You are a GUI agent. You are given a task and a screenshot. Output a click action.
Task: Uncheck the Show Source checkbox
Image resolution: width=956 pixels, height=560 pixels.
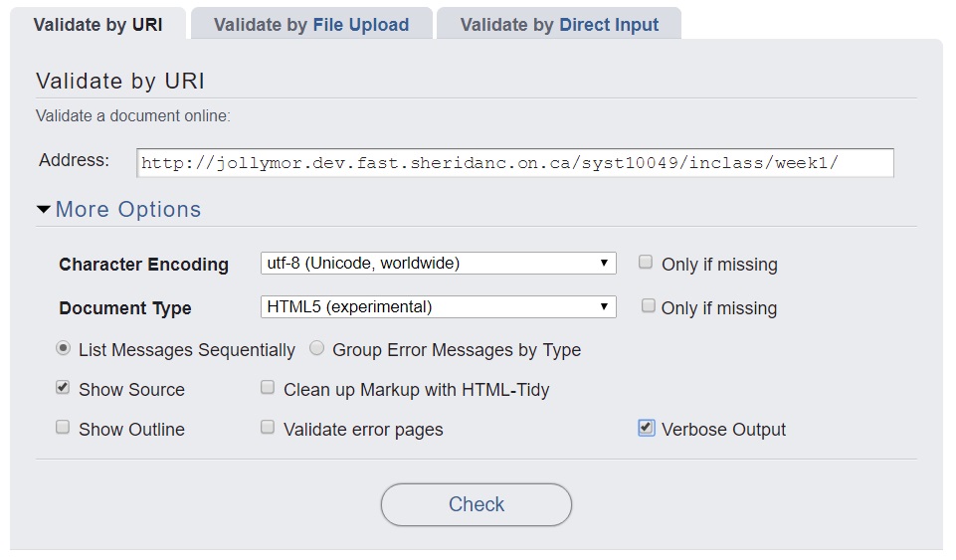tap(63, 388)
